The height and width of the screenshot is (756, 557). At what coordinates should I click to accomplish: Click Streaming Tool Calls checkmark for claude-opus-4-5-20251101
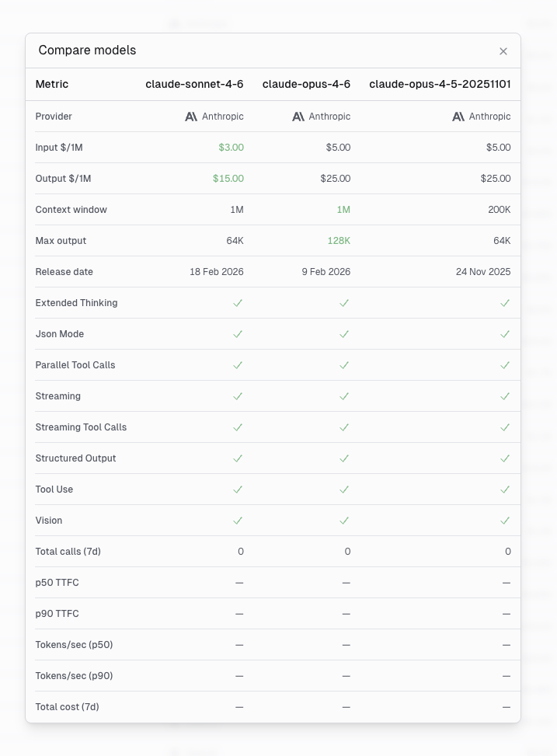click(x=505, y=427)
